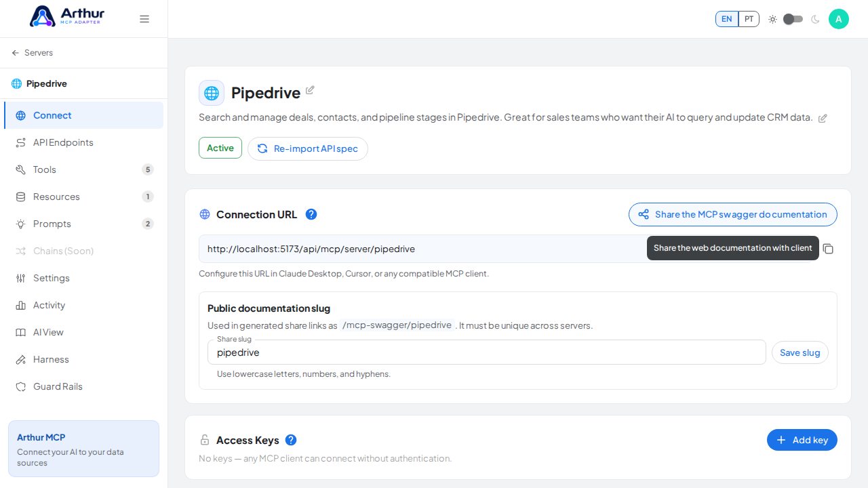The image size is (868, 488).
Task: Open the Settings sidebar item
Action: [83, 278]
